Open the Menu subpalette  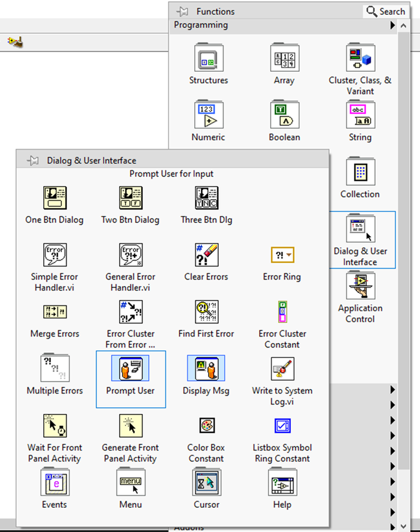[131, 482]
